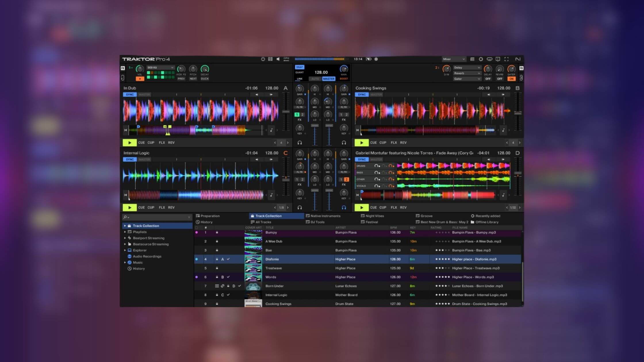Click Deck C metronome note icon

(271, 195)
